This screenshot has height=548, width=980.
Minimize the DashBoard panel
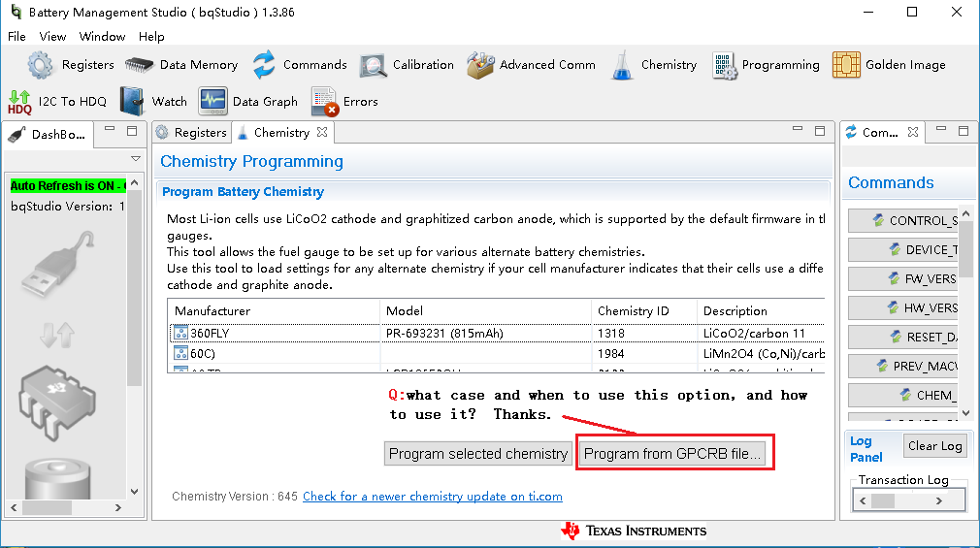(110, 129)
